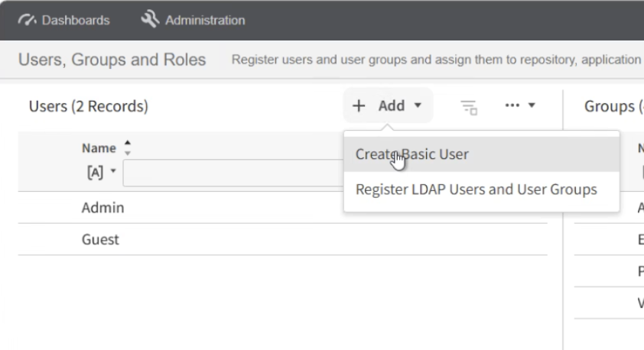Sort users by the Name column header
Viewport: 644px width, 350px height.
tap(99, 148)
